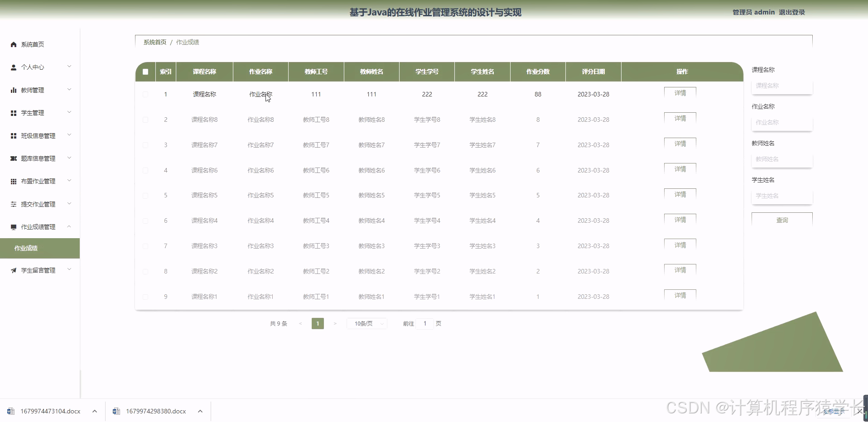Viewport: 868px width, 422px height.
Task: Check the checkbox for row 课程名称5
Action: pyautogui.click(x=145, y=195)
